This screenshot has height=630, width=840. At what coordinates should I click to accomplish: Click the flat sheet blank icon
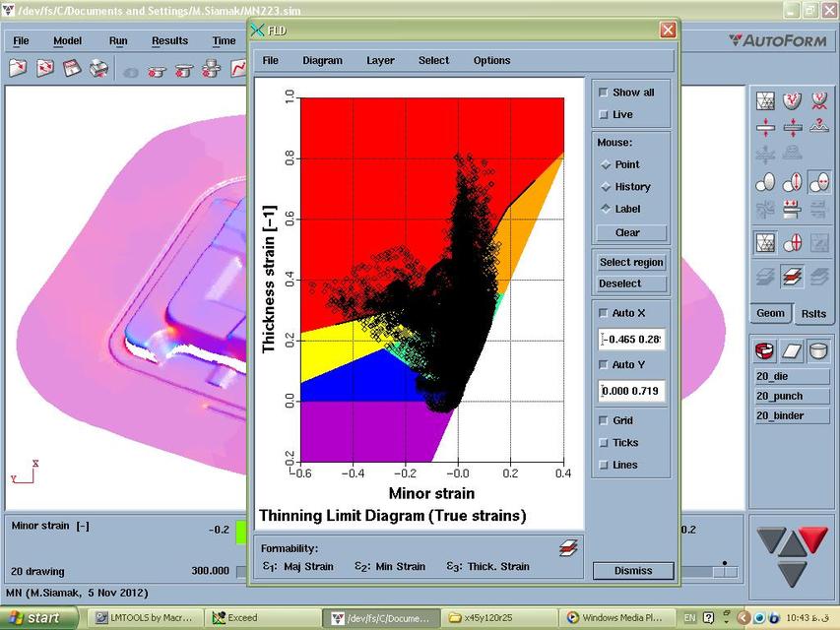[792, 350]
